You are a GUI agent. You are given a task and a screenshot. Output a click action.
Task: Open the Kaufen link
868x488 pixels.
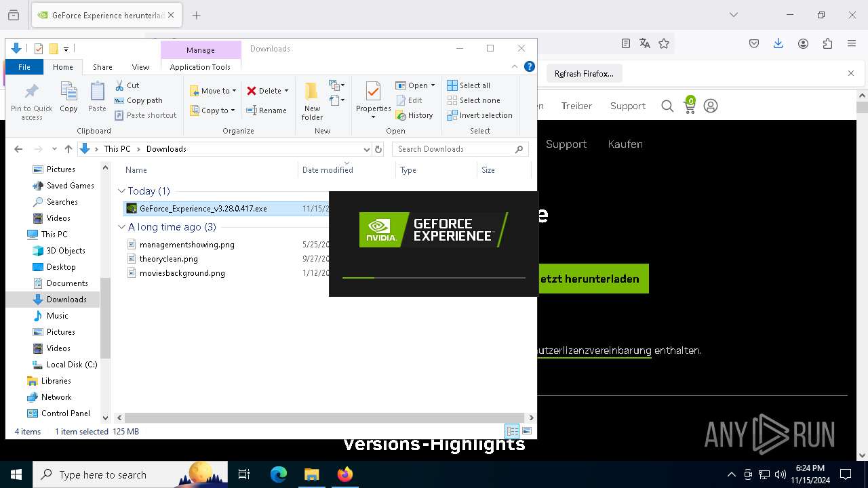coord(625,144)
